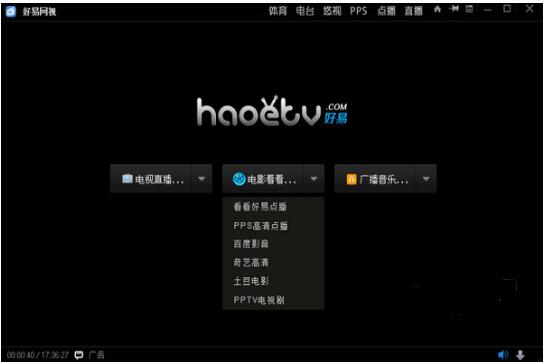Select 看看好易点播 from the menu

[x=273, y=207]
